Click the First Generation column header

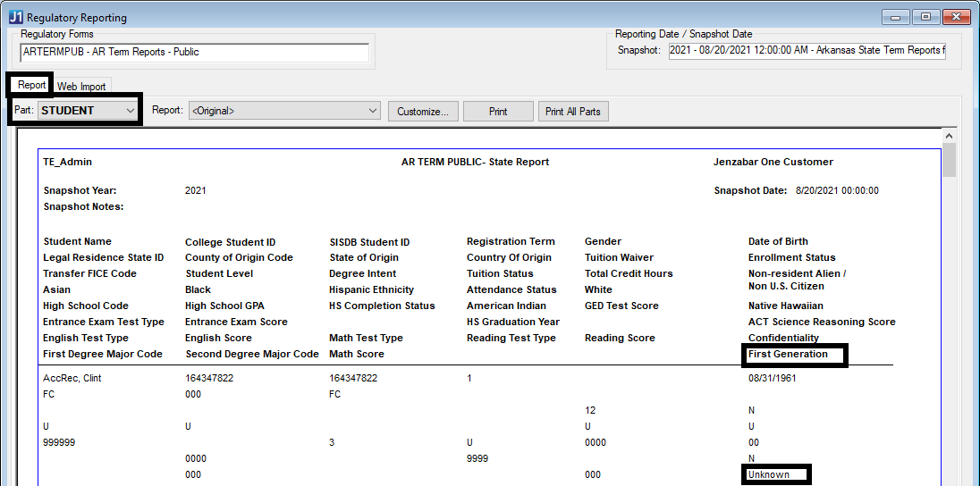pyautogui.click(x=788, y=355)
